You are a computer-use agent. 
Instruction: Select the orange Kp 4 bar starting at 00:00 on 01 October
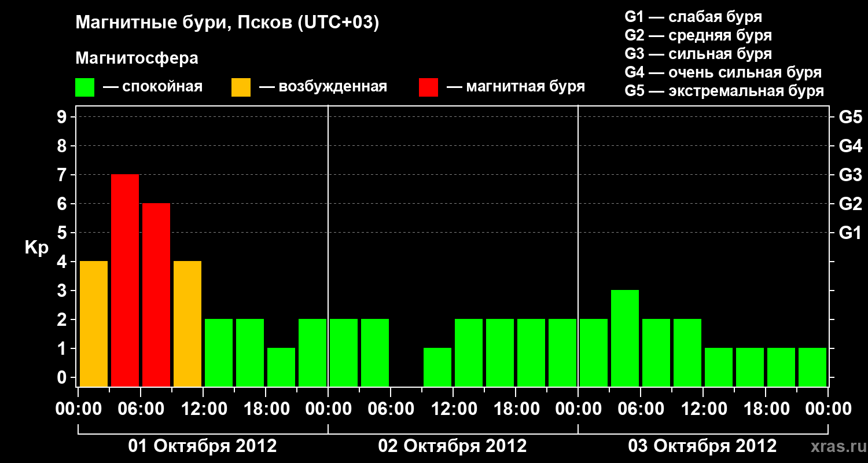coord(94,324)
